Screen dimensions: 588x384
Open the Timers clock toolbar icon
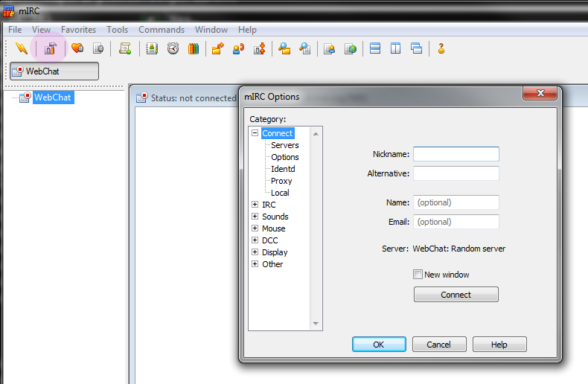click(173, 48)
